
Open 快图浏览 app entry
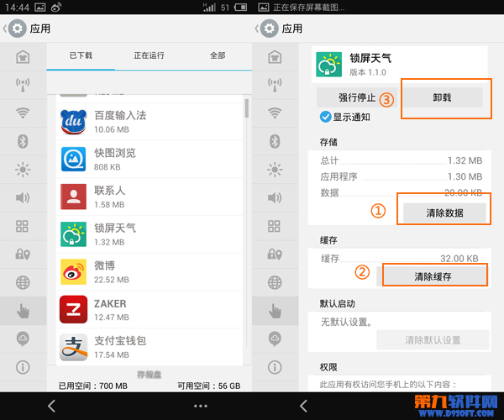pos(150,160)
